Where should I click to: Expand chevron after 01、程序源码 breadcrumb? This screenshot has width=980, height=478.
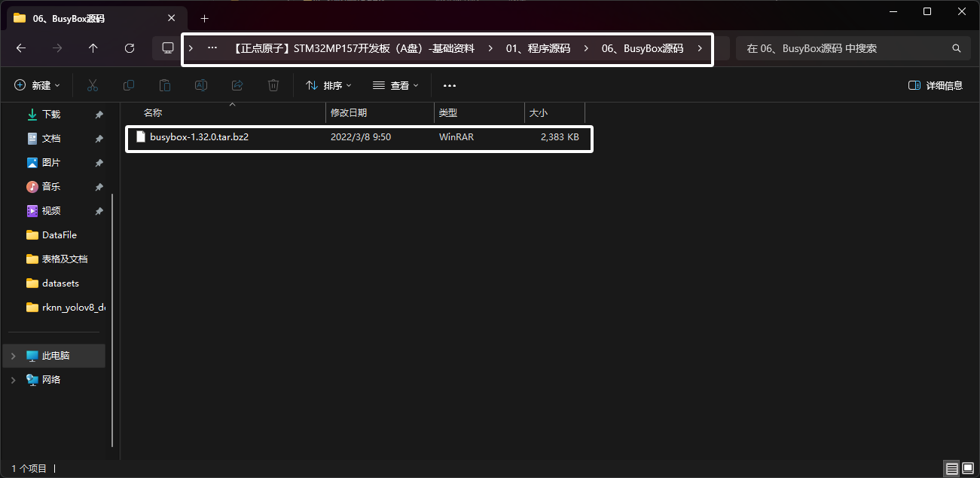pos(586,48)
